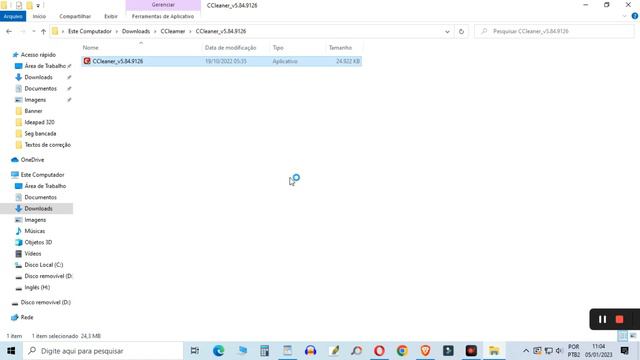Click the Gerenciar contextual tab

(x=163, y=5)
